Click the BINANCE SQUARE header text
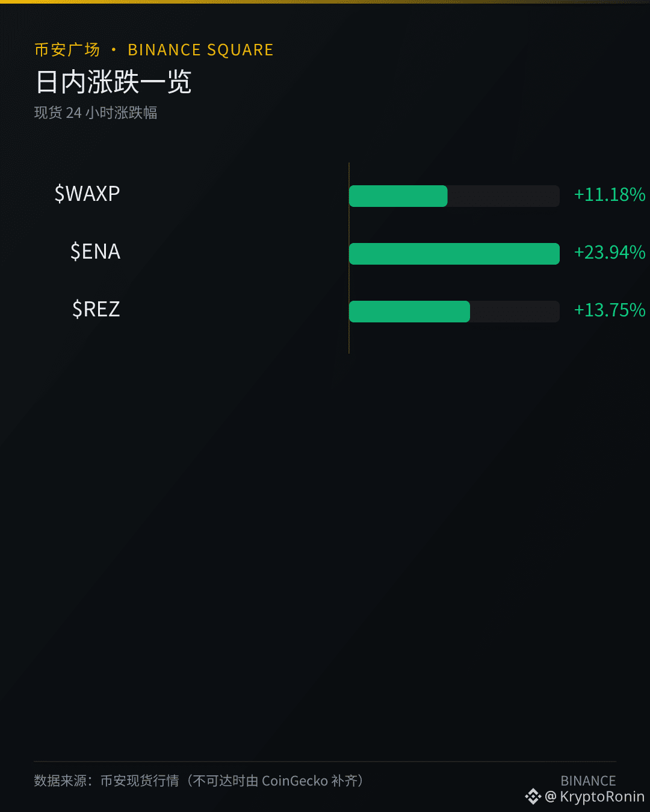The height and width of the screenshot is (812, 650). (200, 50)
